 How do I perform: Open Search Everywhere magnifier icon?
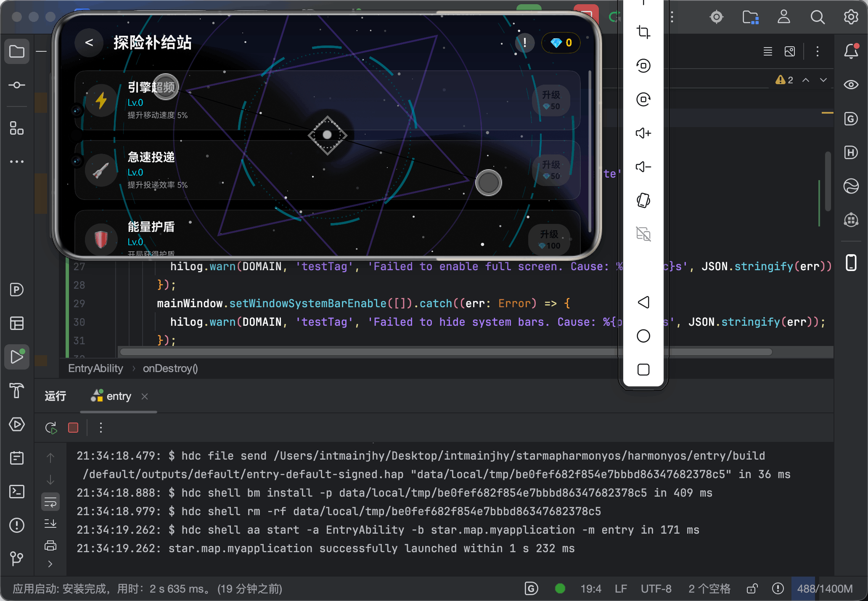[x=818, y=17]
